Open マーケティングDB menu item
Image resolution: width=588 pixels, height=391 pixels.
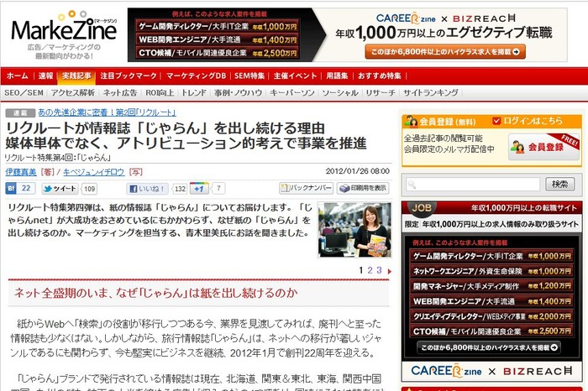tap(196, 76)
